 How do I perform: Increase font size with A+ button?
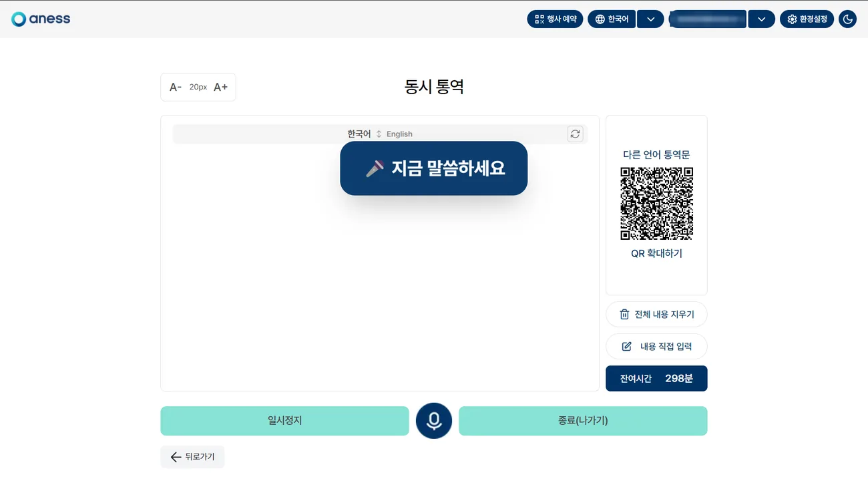pos(220,87)
